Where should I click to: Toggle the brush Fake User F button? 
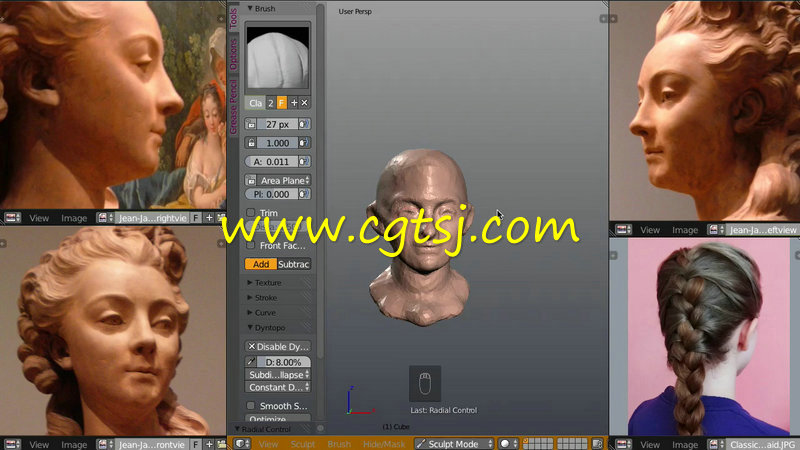coord(282,103)
